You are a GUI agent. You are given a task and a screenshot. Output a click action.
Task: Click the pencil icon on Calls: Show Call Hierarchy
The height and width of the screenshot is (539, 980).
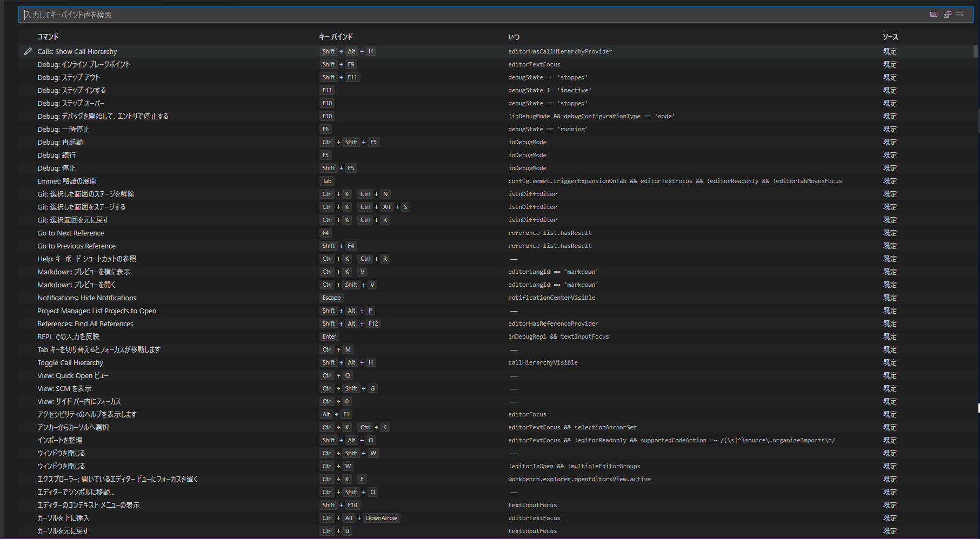28,51
